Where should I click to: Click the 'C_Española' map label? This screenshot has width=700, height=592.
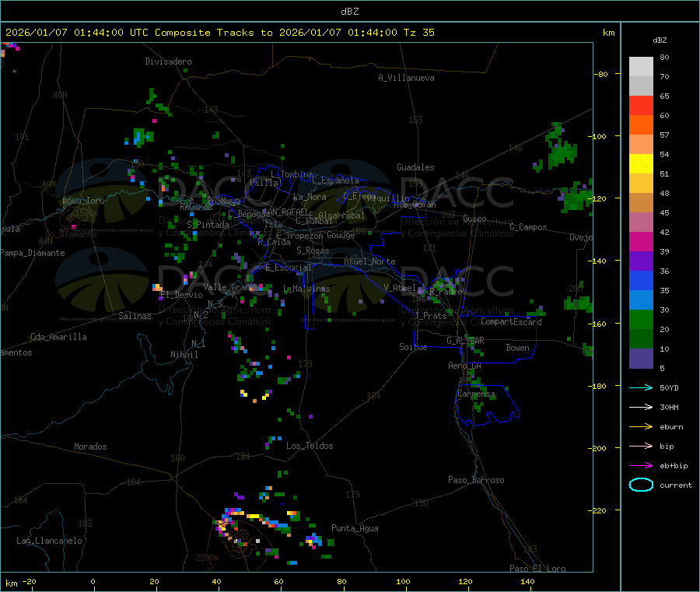(336, 180)
